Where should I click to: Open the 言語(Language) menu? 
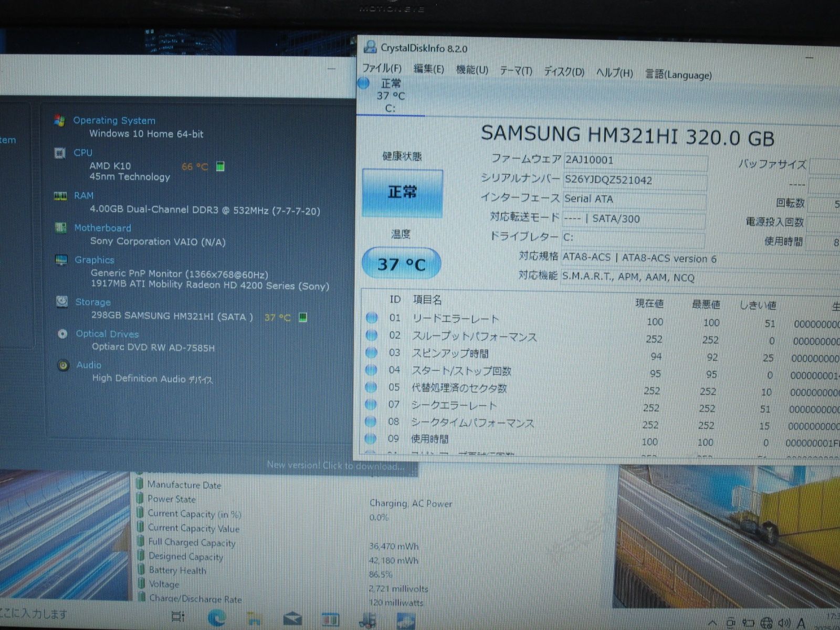click(678, 75)
